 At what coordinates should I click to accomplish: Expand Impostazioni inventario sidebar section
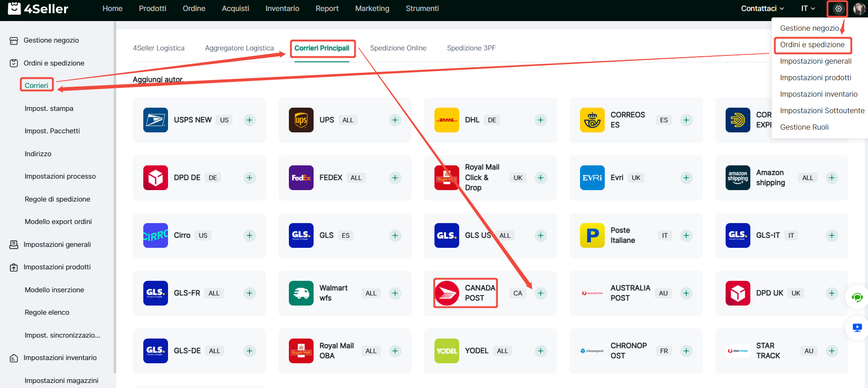point(60,358)
